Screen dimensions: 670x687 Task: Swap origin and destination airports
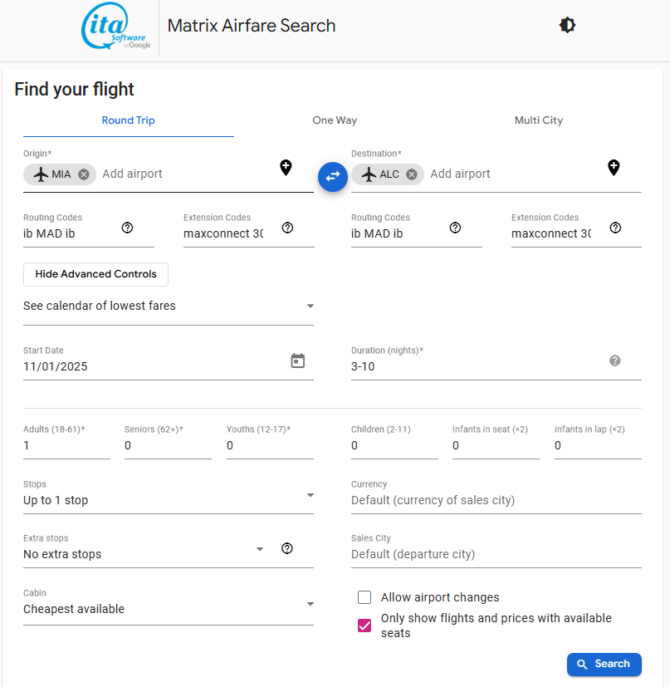(x=333, y=177)
